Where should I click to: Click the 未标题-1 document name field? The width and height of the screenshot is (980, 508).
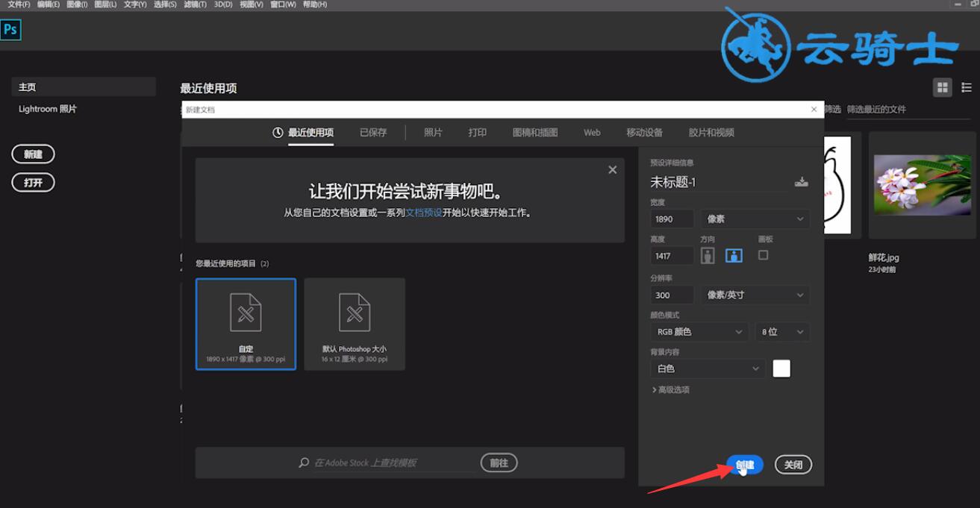click(x=718, y=182)
